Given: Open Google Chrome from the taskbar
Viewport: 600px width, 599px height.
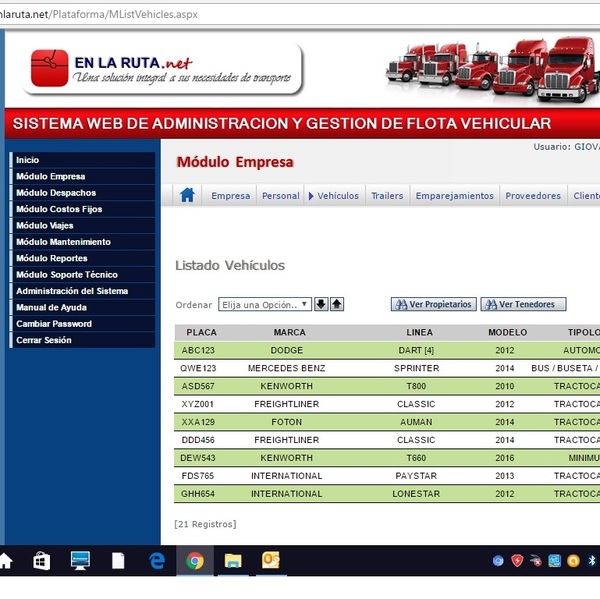Looking at the screenshot, I should 195,561.
